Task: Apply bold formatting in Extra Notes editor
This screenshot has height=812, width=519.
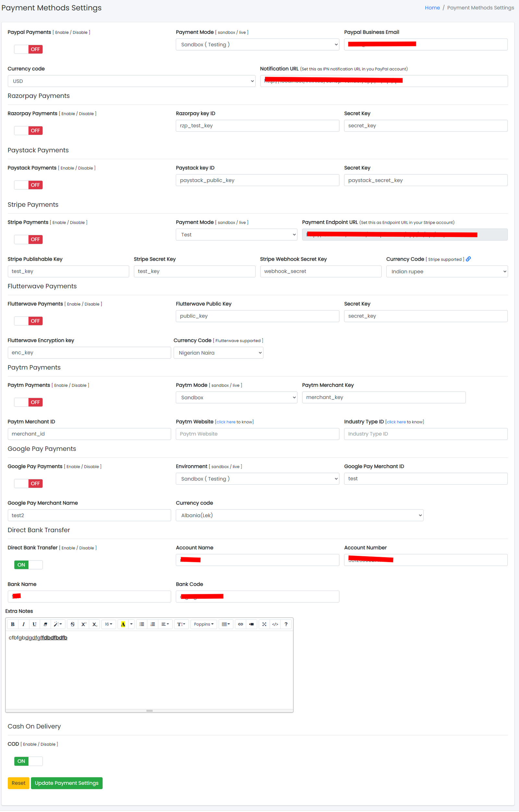Action: 12,624
